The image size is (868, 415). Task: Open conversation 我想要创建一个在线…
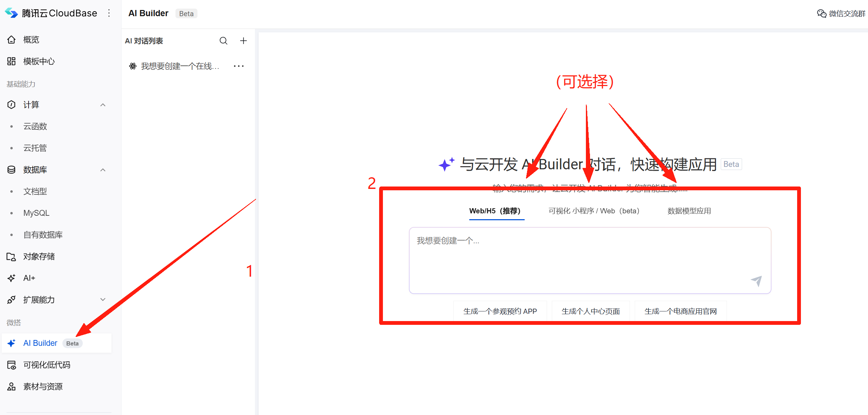point(180,66)
